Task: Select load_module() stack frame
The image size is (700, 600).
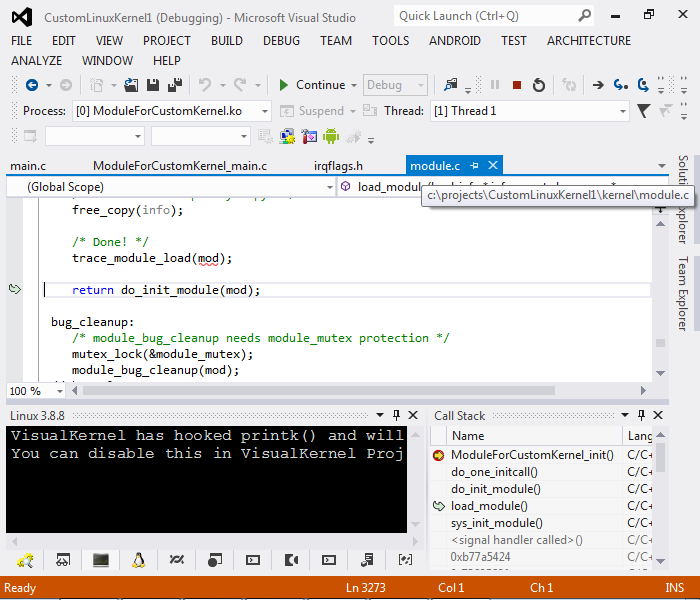Action: pyautogui.click(x=489, y=506)
